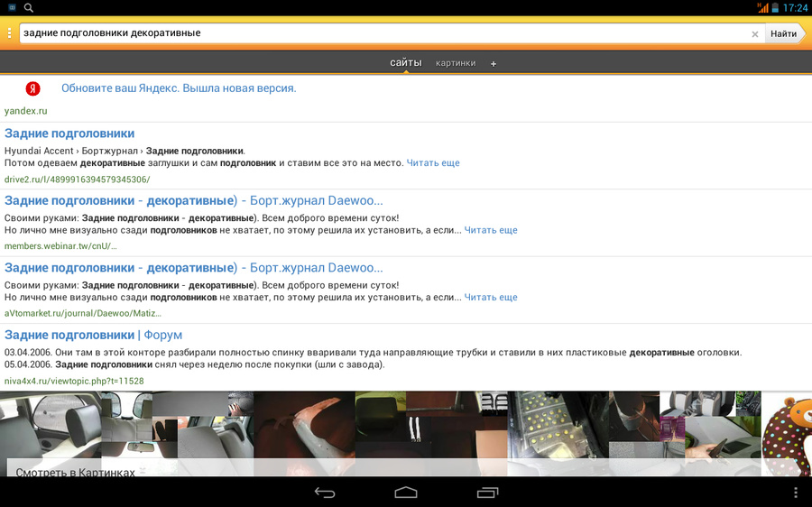Add a new tab with the plus icon
This screenshot has height=507, width=812.
tap(494, 64)
